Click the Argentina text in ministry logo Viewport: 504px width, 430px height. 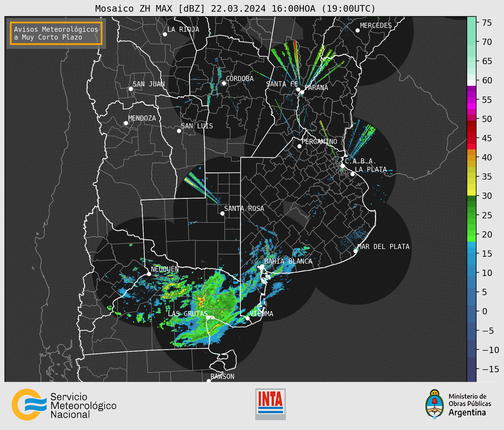(467, 413)
